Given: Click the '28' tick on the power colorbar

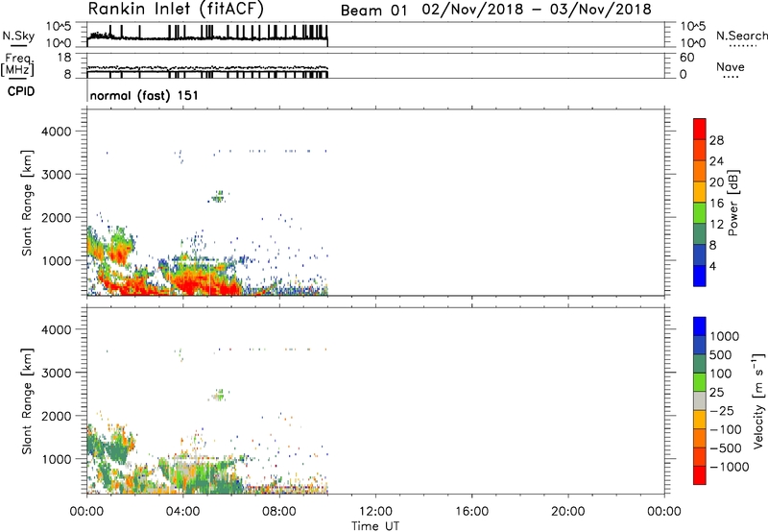Looking at the screenshot, I should click(716, 140).
